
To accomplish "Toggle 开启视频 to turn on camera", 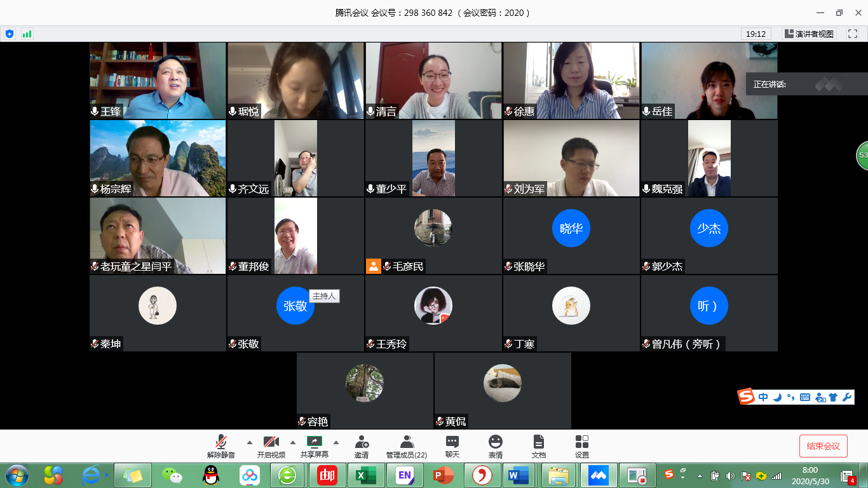I will (x=271, y=445).
